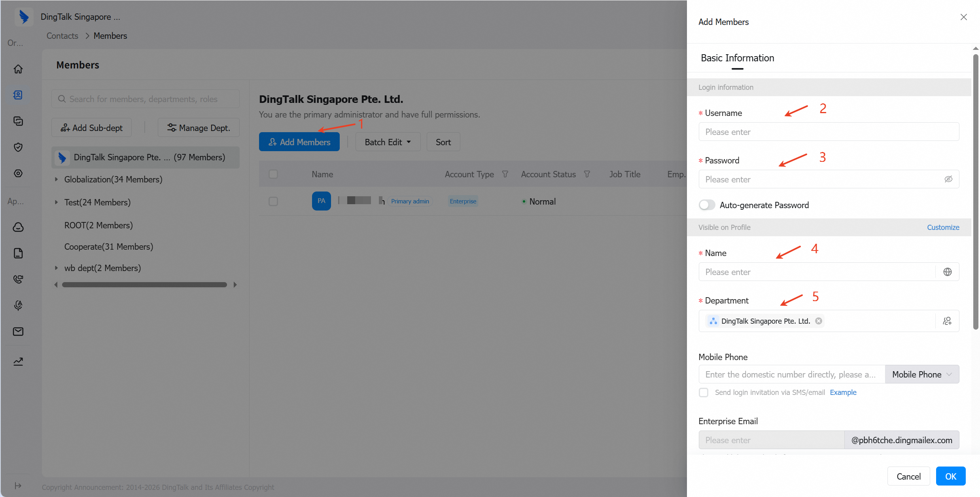Click OK to confirm adding member
This screenshot has height=497, width=980.
point(951,476)
